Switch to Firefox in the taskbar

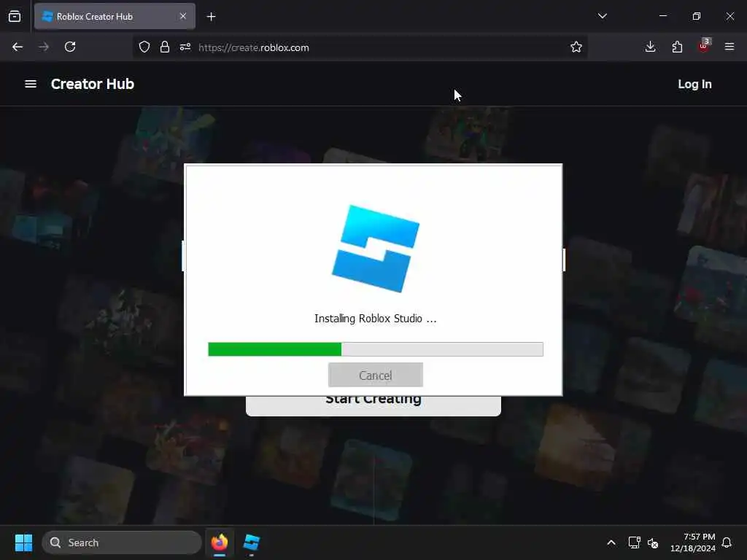[x=219, y=542]
